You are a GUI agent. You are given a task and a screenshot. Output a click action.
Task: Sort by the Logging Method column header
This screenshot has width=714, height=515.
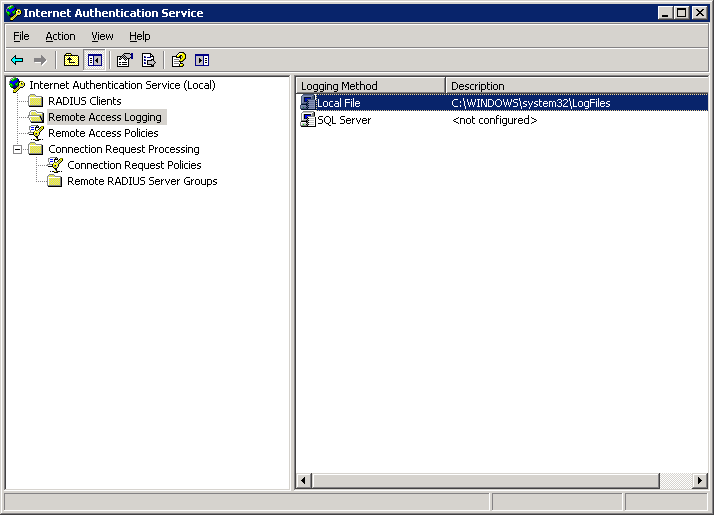[371, 86]
